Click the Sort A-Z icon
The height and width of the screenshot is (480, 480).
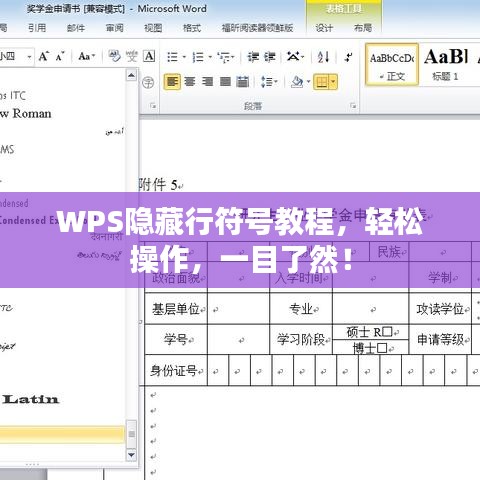323,57
